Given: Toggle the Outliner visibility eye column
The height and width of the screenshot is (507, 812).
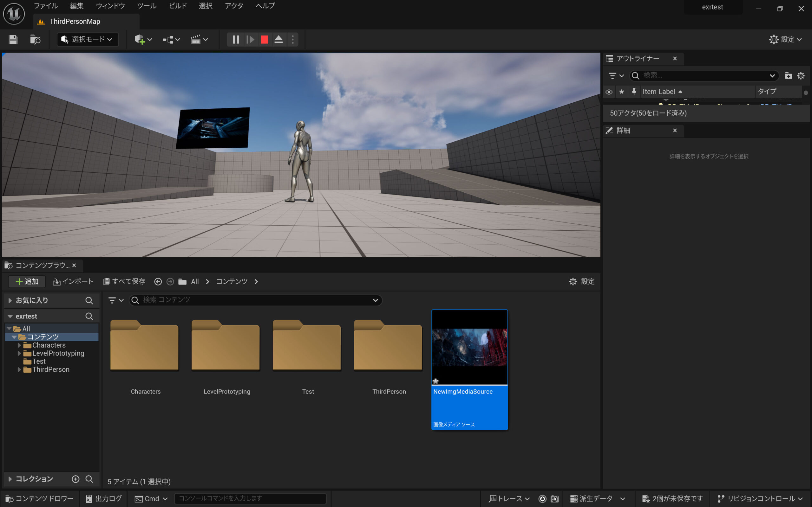Looking at the screenshot, I should click(609, 92).
